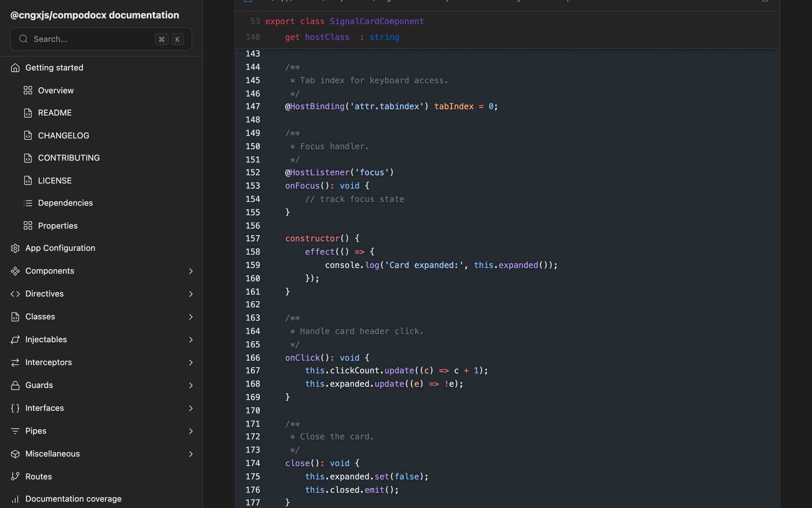Click the '* Handle card header click.' comment

click(357, 331)
